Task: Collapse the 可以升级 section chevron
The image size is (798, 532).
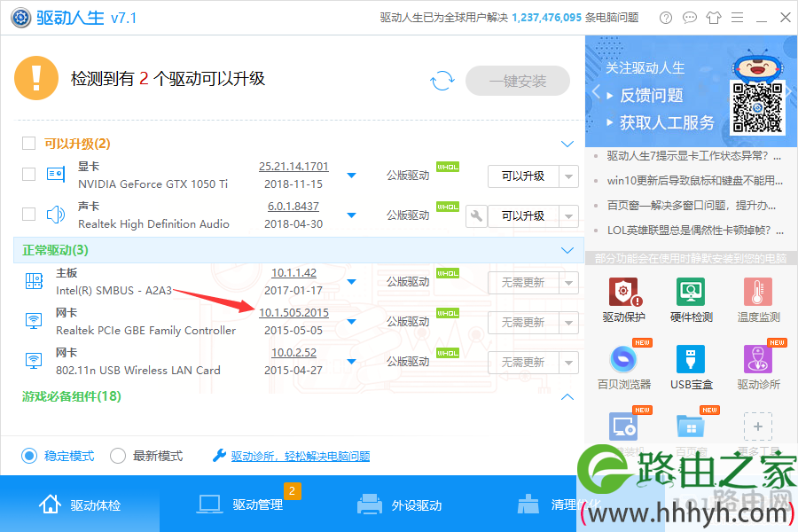Action: 567,144
